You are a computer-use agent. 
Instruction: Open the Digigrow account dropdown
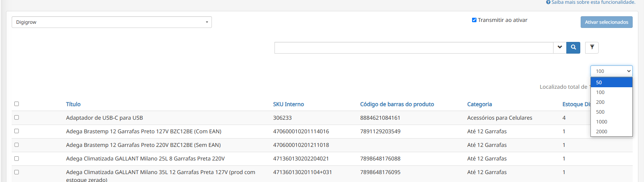pyautogui.click(x=112, y=22)
